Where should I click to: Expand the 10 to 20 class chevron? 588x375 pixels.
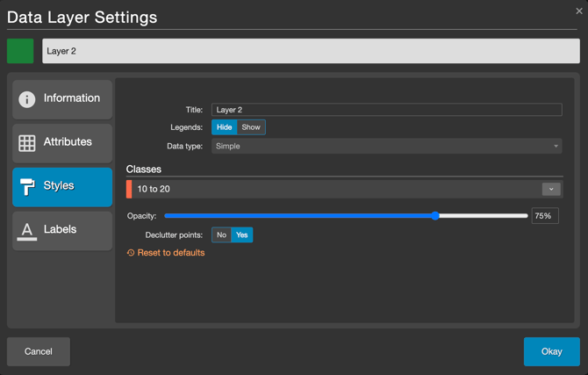point(551,189)
